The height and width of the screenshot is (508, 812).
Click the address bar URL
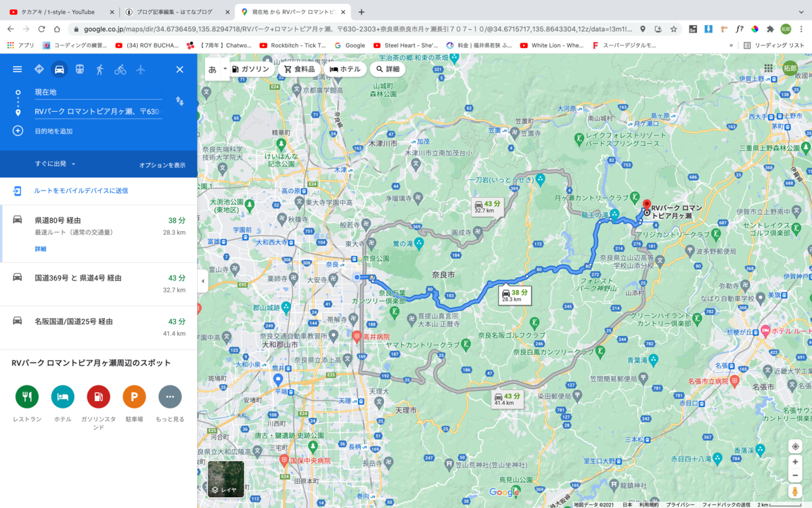[x=359, y=29]
